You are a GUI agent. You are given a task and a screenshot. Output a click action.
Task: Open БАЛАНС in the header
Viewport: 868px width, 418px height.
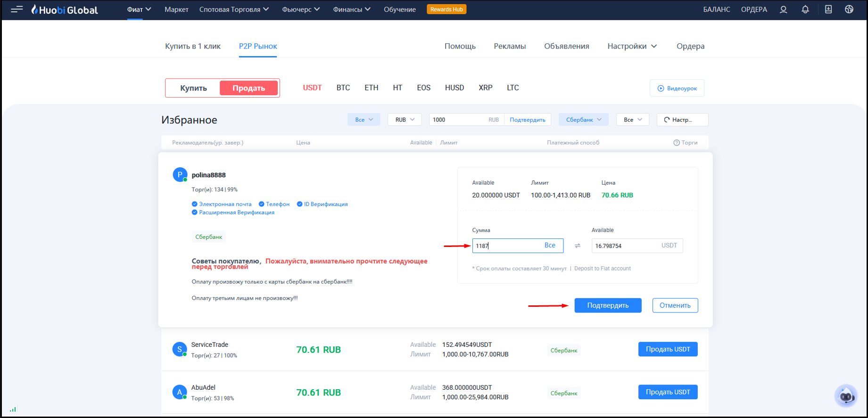717,9
